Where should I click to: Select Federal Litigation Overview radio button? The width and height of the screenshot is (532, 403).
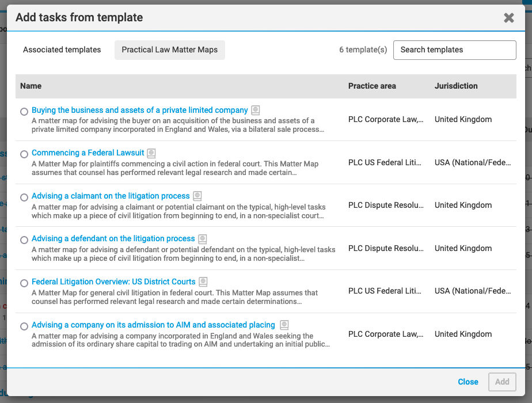click(24, 283)
